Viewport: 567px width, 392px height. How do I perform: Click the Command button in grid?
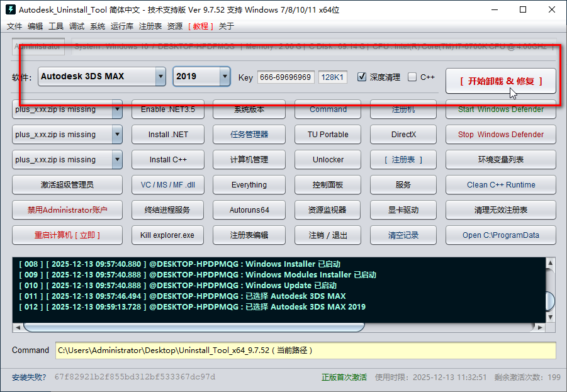click(328, 109)
